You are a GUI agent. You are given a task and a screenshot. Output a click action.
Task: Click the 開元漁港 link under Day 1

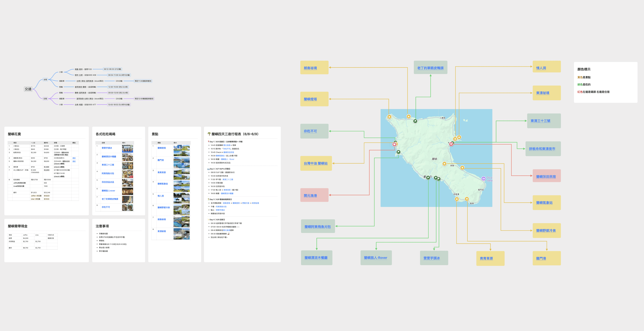[x=227, y=145]
